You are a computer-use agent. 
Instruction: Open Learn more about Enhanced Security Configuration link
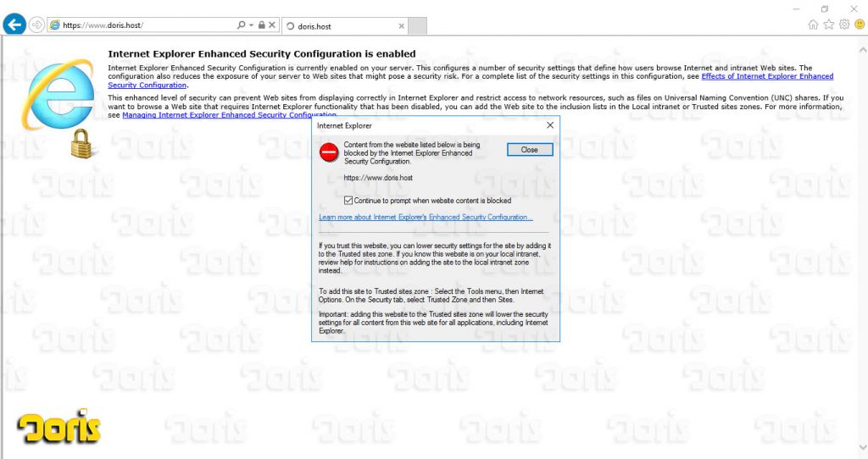click(x=426, y=218)
